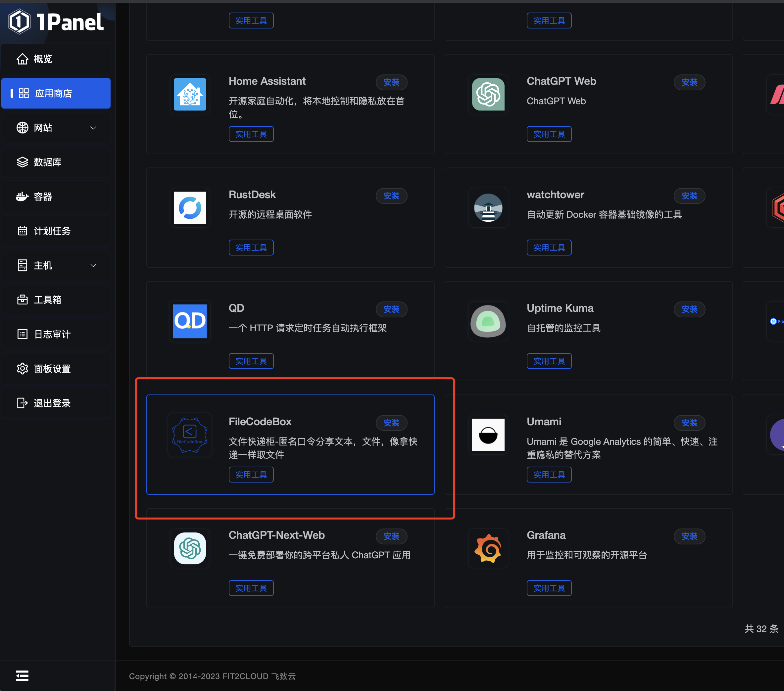Install FileCodeBox with the 安装 button

pos(391,423)
